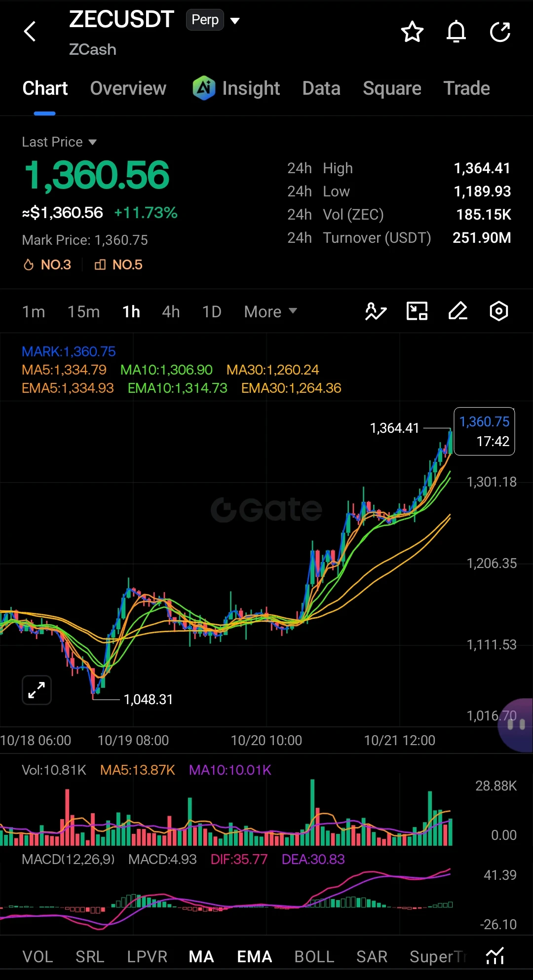The width and height of the screenshot is (533, 980).
Task: Open the AI Insight tab
Action: pos(236,88)
